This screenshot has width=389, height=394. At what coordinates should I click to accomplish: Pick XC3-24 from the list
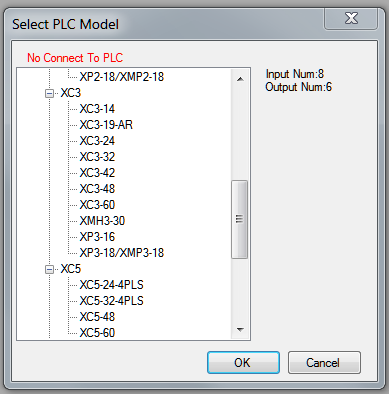point(97,141)
